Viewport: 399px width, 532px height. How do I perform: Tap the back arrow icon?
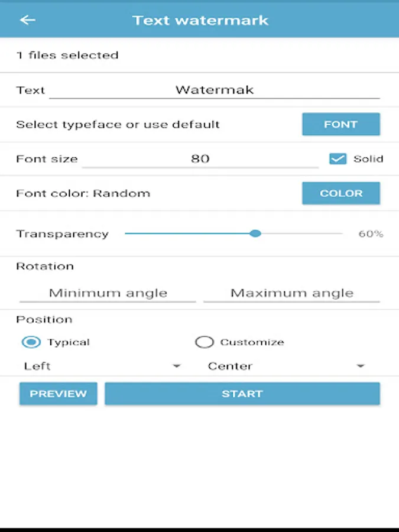click(28, 20)
